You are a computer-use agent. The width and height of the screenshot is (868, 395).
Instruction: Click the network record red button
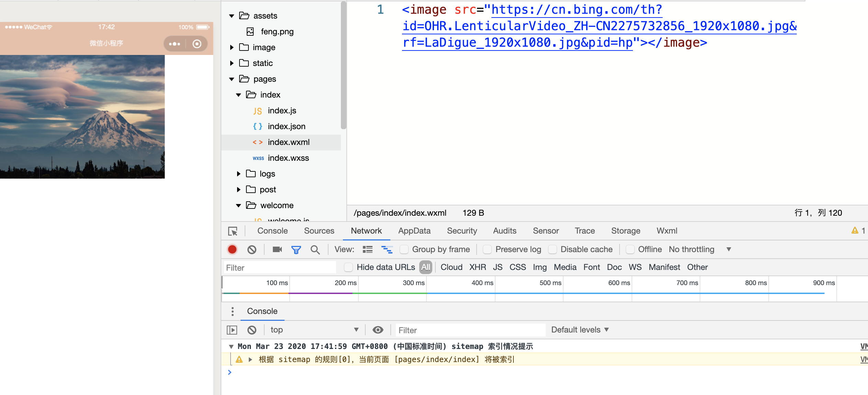pos(232,249)
